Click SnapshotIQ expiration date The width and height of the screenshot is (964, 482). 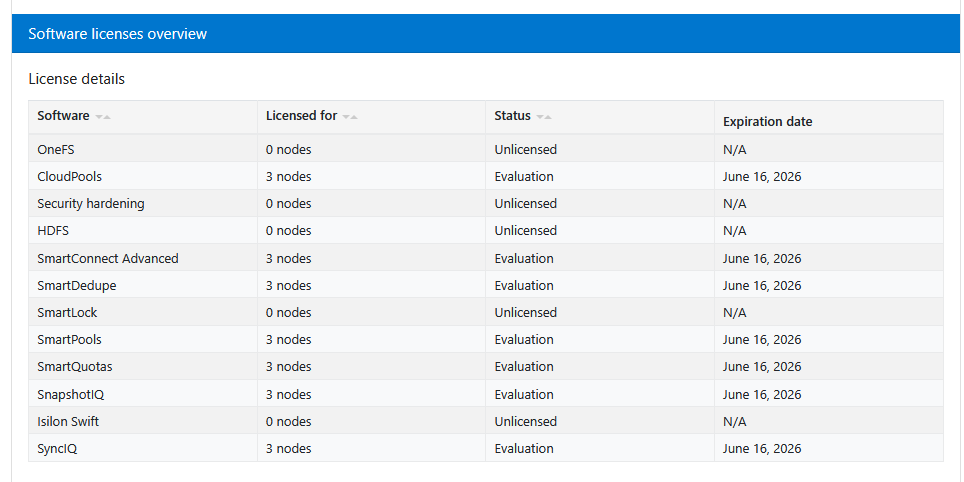tap(762, 394)
